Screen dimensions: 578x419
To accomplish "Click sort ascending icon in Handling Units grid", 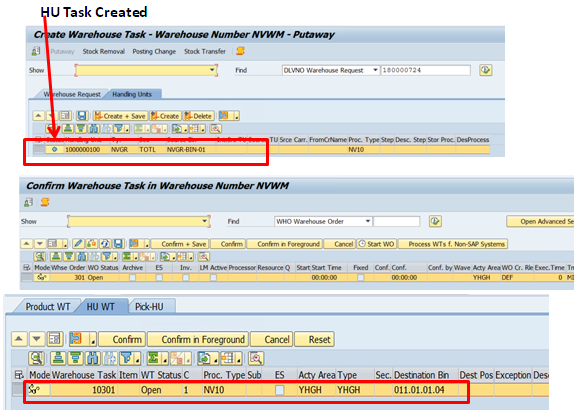I will pyautogui.click(x=68, y=129).
